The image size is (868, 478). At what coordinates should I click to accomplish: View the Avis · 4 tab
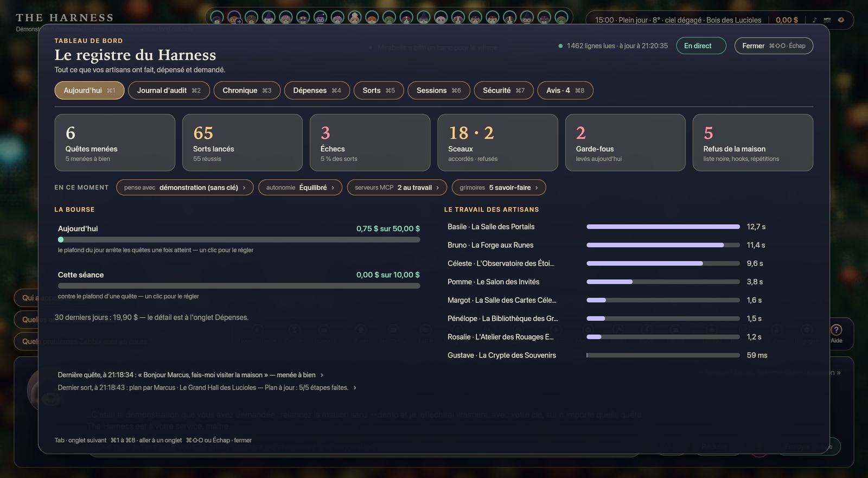pos(565,91)
